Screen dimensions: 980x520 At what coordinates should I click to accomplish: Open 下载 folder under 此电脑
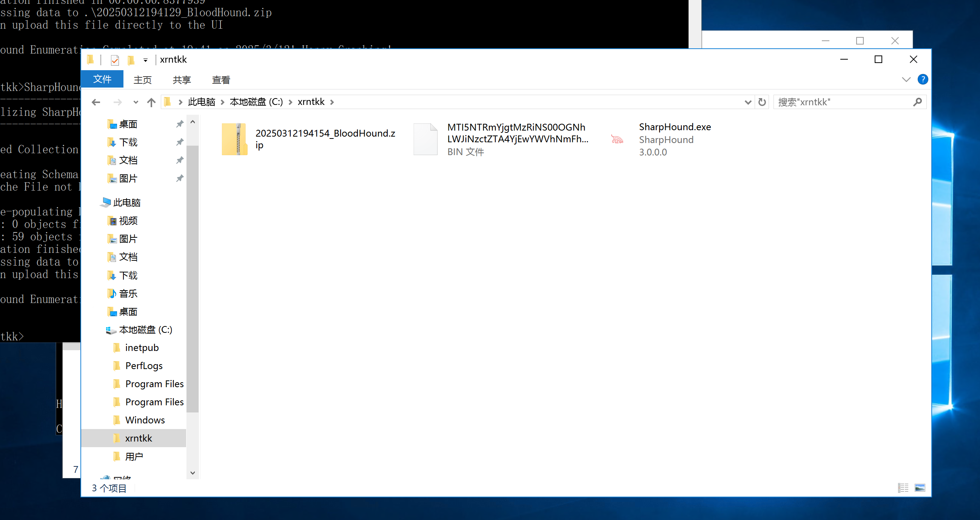[x=128, y=275]
